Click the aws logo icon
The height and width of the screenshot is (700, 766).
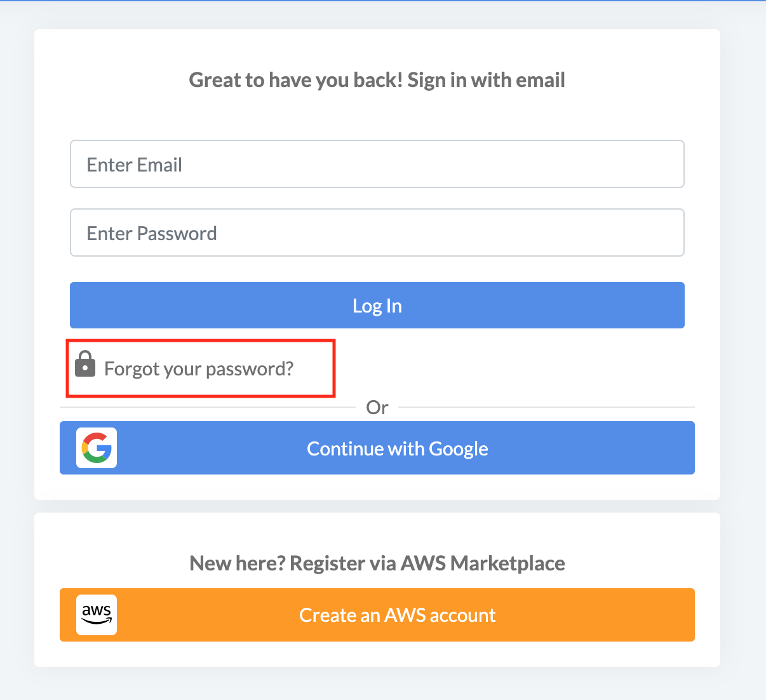point(97,614)
